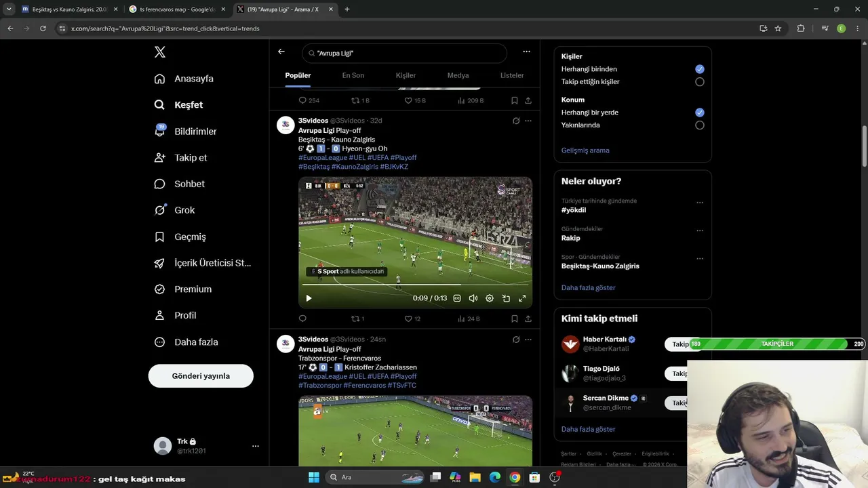The height and width of the screenshot is (488, 868).
Task: Switch to the 'Kişiler' tab
Action: coord(406,75)
